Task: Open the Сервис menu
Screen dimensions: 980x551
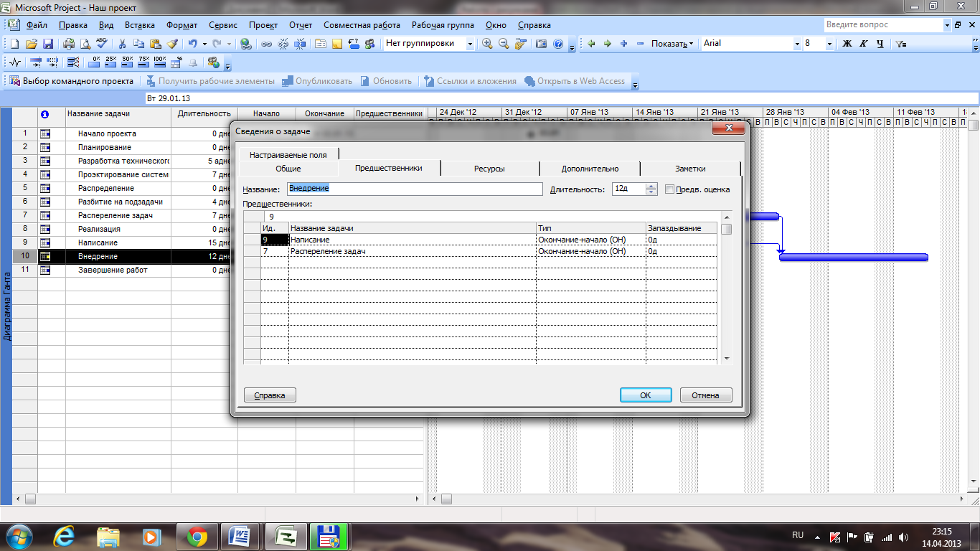Action: 223,25
